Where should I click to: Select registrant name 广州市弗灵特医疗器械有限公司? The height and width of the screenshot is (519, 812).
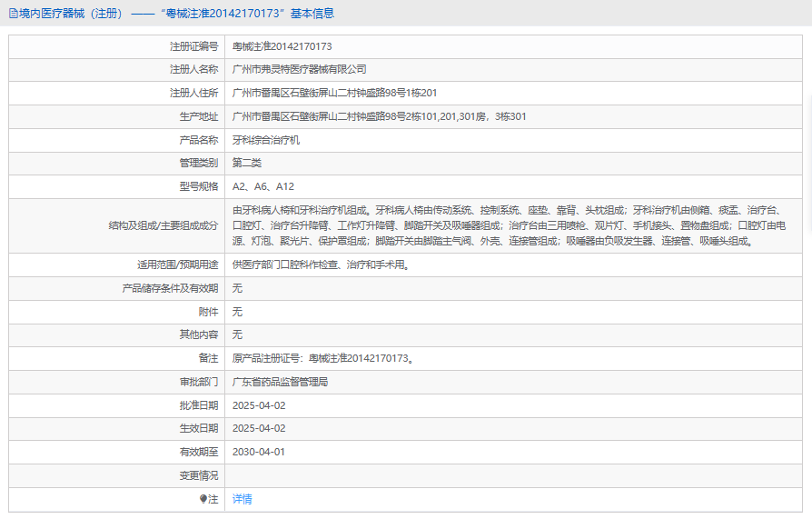coord(300,69)
